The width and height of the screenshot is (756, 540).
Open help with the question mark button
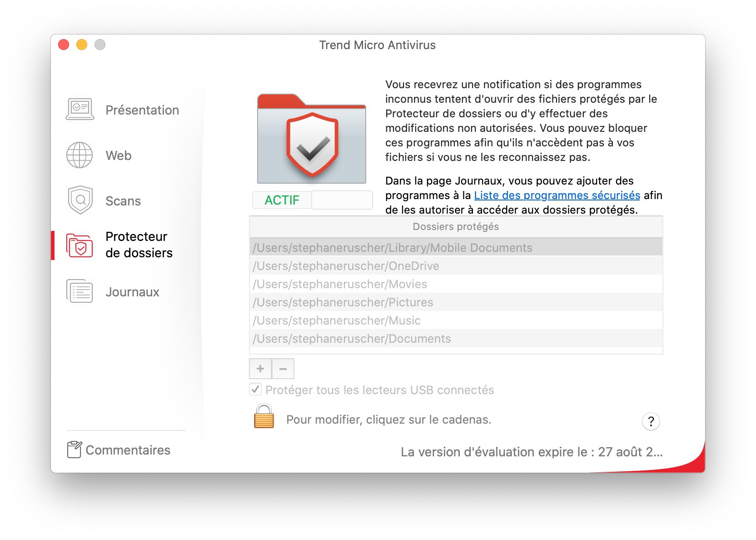tap(651, 421)
